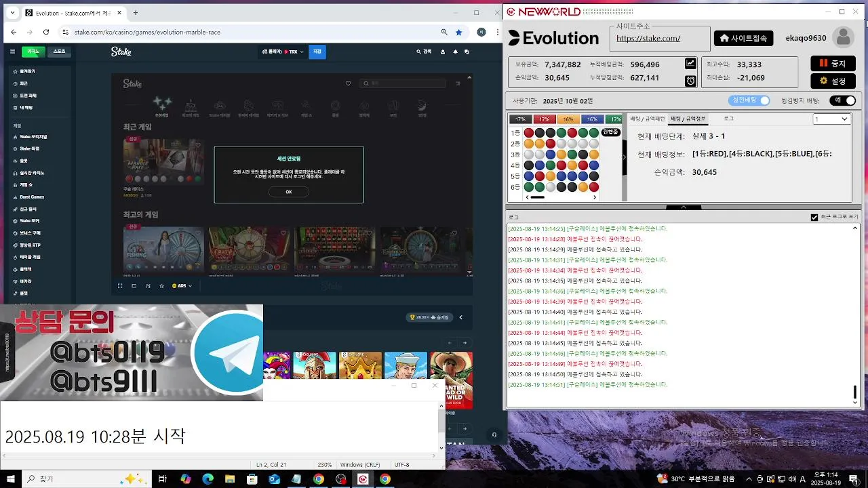Click the https://stake.com/ link
This screenshot has height=488, width=868.
pos(648,39)
